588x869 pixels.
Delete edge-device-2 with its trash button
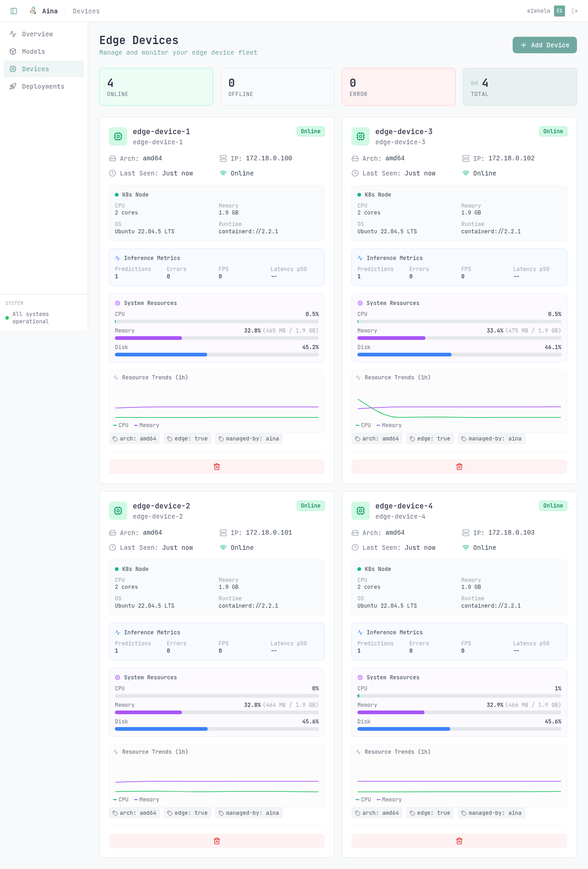217,841
